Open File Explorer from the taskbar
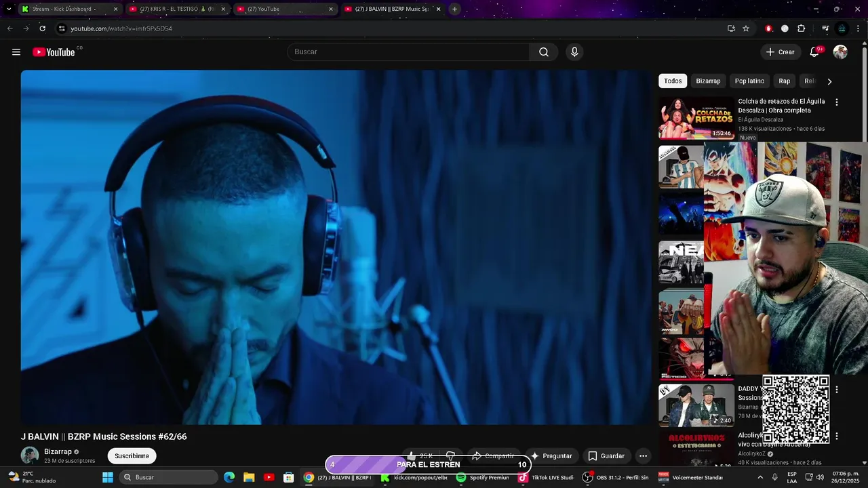The height and width of the screenshot is (488, 868). 249,477
